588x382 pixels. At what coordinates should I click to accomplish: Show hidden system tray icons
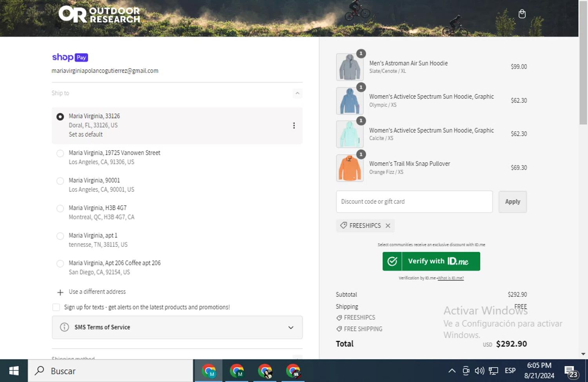[x=452, y=371]
